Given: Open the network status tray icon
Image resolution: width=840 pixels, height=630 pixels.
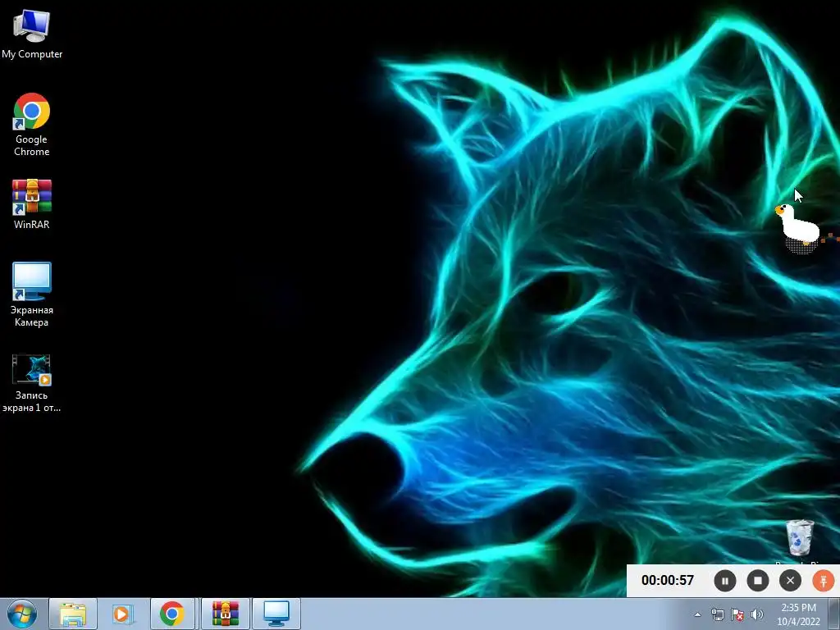Looking at the screenshot, I should [717, 614].
